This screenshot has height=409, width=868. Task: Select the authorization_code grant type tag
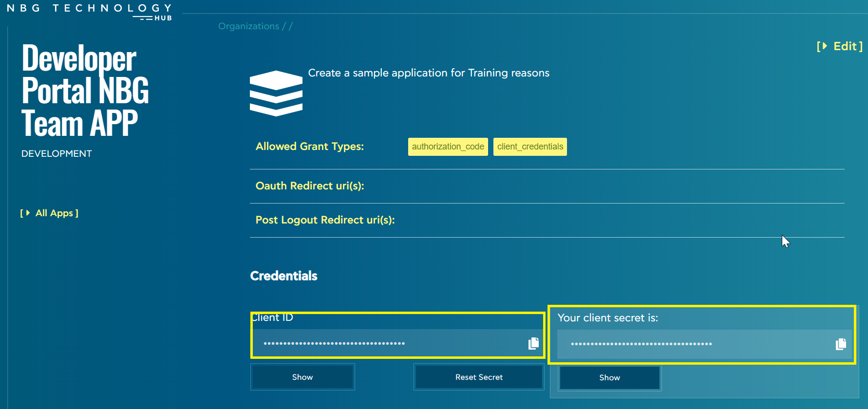[448, 147]
